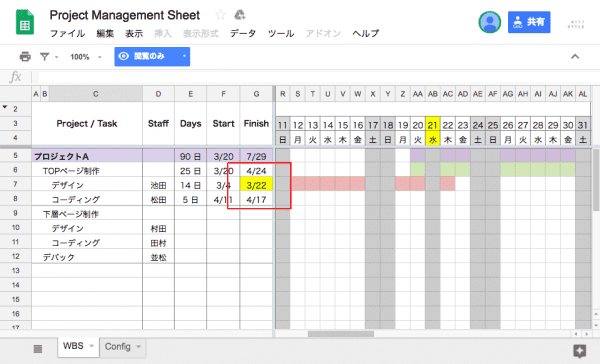Open the 100% zoom dropdown
The image size is (600, 364).
click(x=86, y=57)
